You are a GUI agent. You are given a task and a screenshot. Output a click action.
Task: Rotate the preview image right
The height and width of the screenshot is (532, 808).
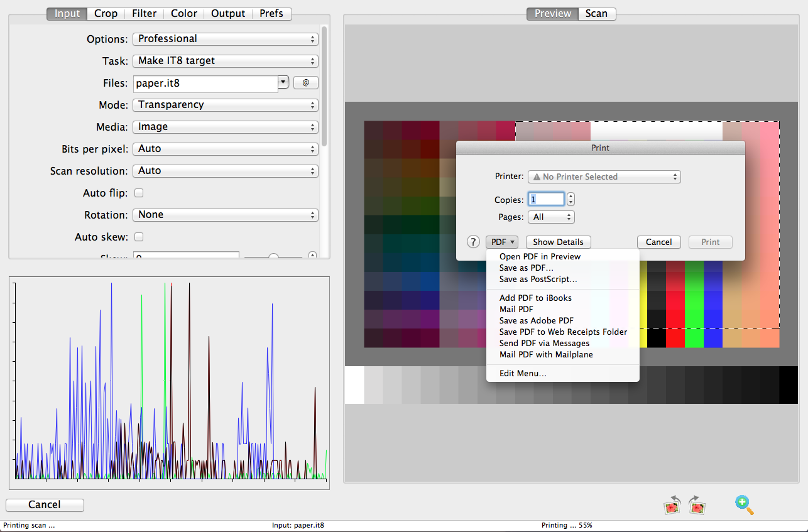pos(696,505)
